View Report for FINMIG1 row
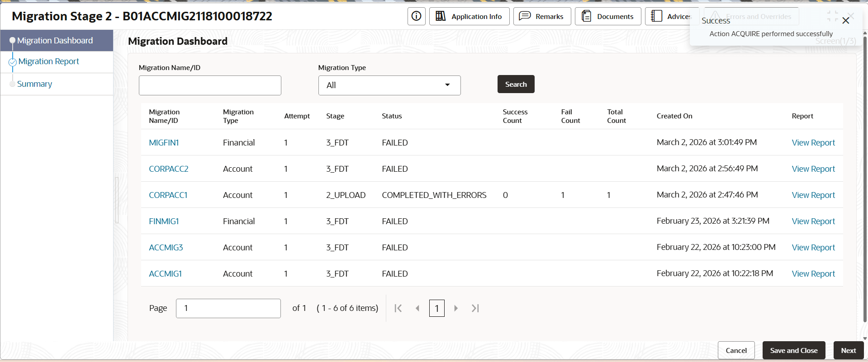 pyautogui.click(x=813, y=221)
